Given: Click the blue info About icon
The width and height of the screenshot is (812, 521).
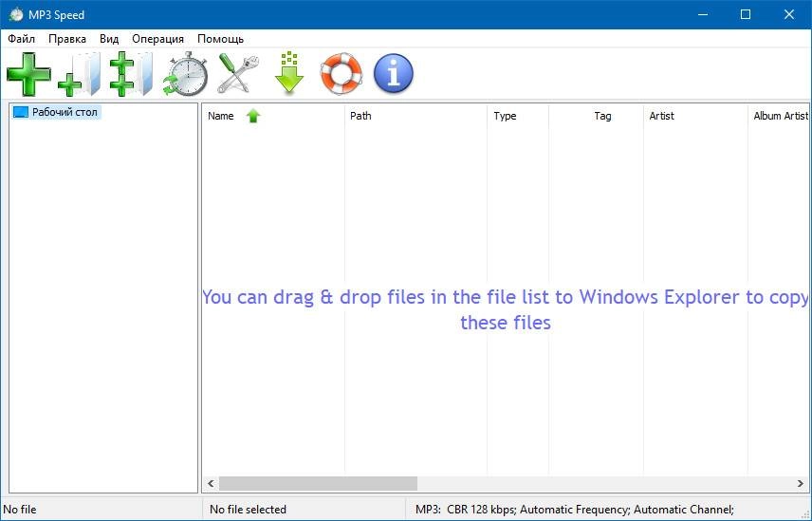Looking at the screenshot, I should click(x=394, y=74).
